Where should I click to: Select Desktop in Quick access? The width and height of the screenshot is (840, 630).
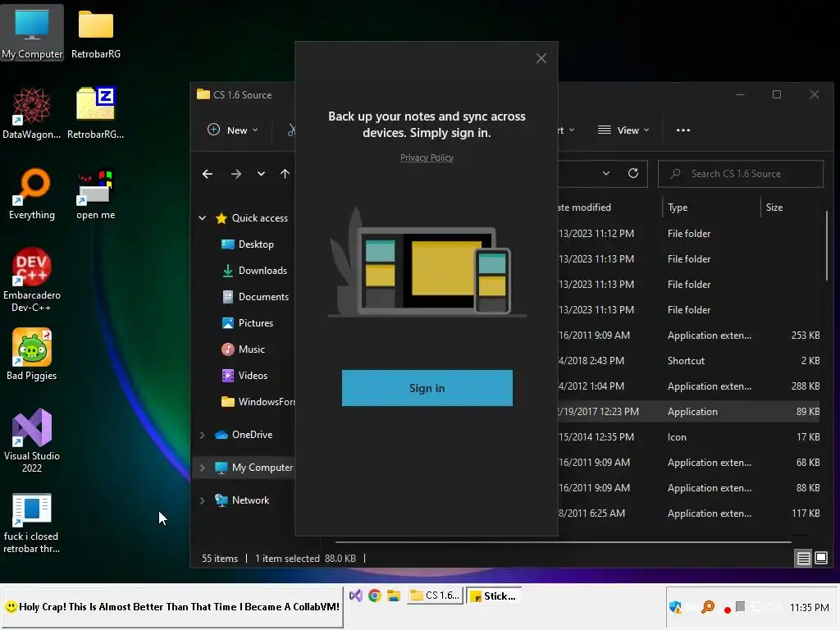248,244
